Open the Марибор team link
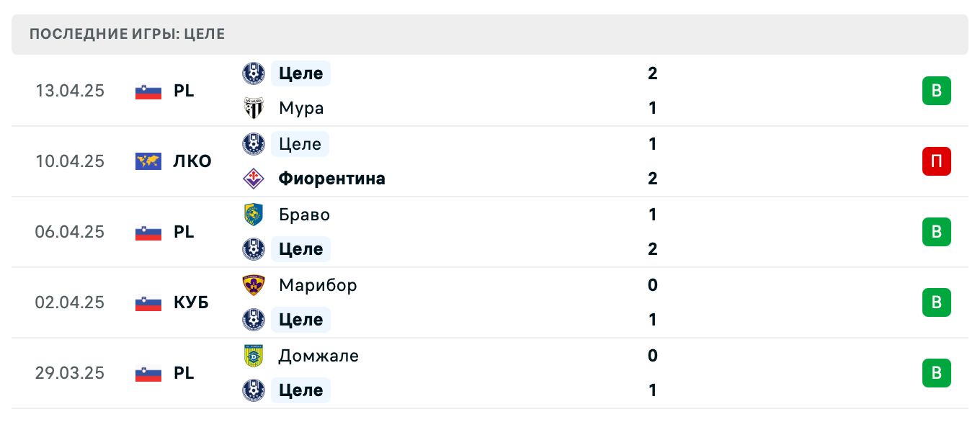The image size is (980, 422). coord(317,285)
